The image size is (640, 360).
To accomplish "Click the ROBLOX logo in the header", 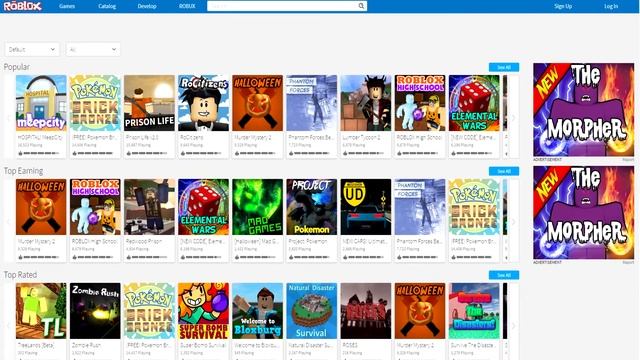I will point(22,6).
